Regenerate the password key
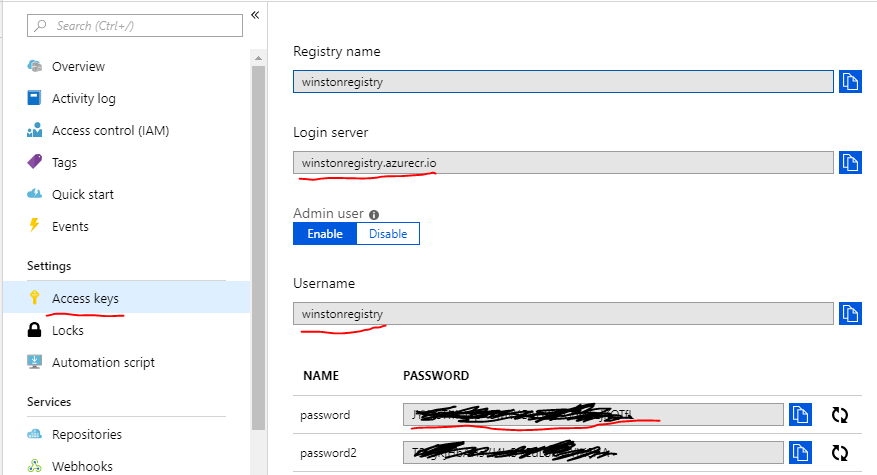 [840, 415]
